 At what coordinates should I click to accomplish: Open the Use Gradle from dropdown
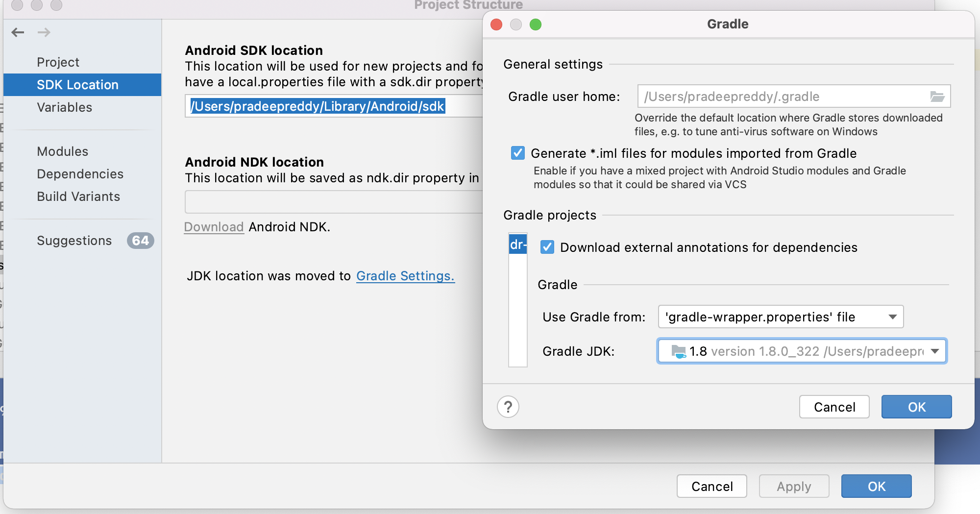tap(781, 317)
